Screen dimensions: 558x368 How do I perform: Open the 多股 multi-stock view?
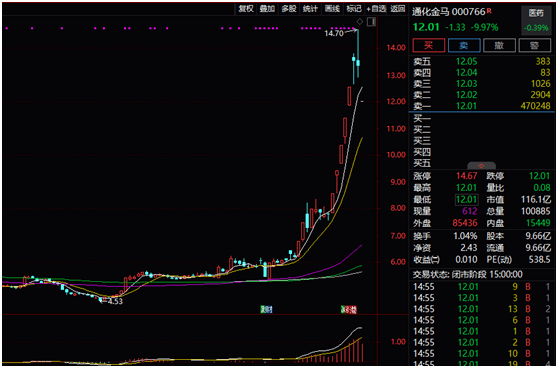(289, 8)
